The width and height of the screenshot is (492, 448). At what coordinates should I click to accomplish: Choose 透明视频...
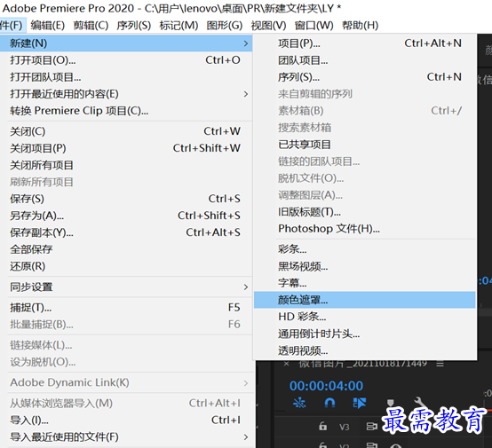pos(365,350)
